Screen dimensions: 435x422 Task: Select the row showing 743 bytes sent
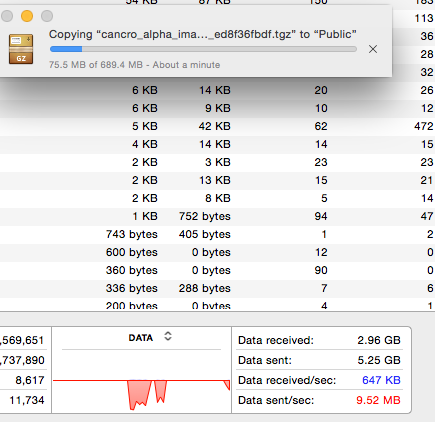217,234
